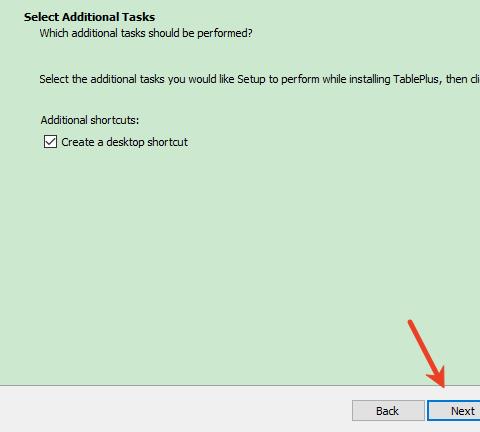The height and width of the screenshot is (432, 480).
Task: Click 'Which additional tasks should be performed?' text
Action: point(146,33)
